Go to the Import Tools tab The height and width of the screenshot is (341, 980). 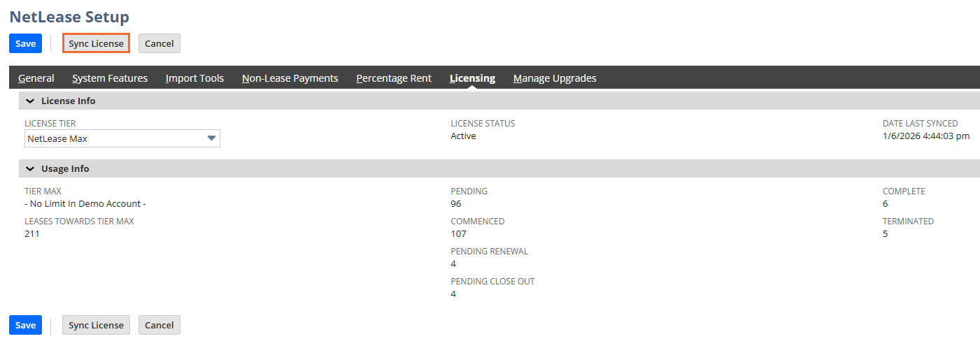click(x=194, y=78)
